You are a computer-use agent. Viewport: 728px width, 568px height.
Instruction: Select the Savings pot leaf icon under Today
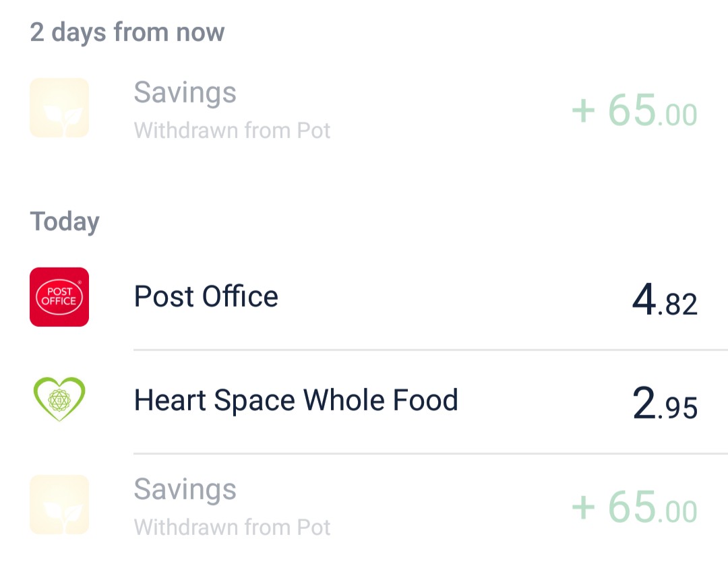pyautogui.click(x=59, y=505)
